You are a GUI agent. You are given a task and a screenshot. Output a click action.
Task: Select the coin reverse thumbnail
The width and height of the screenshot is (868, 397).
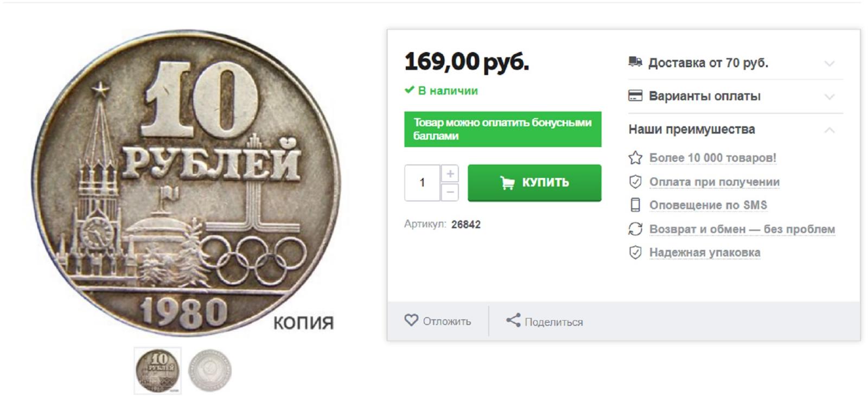[210, 371]
